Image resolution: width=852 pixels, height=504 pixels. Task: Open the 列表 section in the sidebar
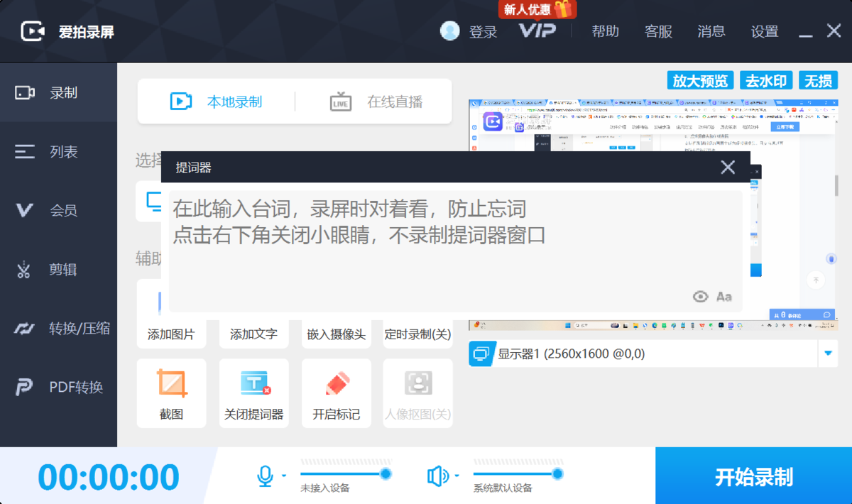58,151
